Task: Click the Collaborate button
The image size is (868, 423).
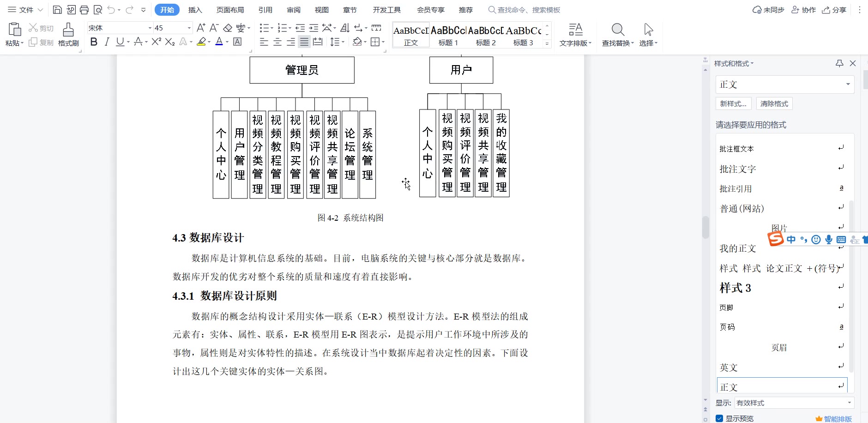Action: click(804, 10)
